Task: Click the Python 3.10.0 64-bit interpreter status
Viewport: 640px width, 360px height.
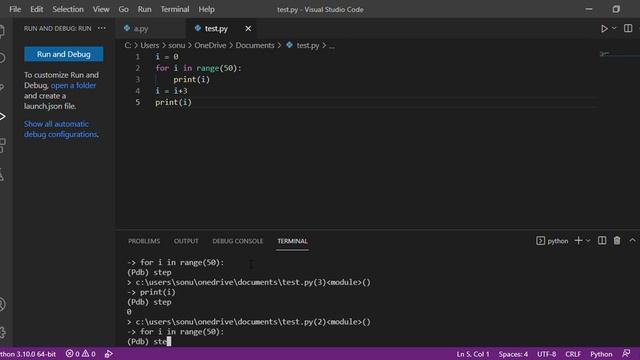Action: 28,354
